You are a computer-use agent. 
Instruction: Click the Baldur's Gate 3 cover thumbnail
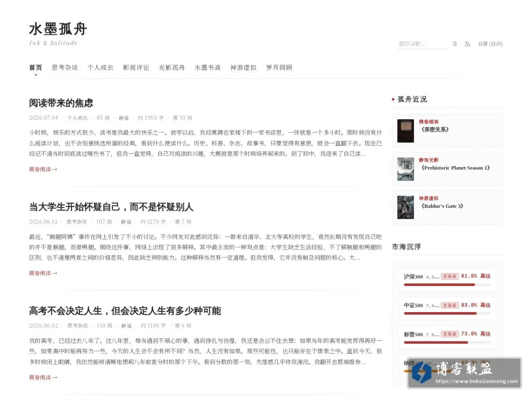405,207
